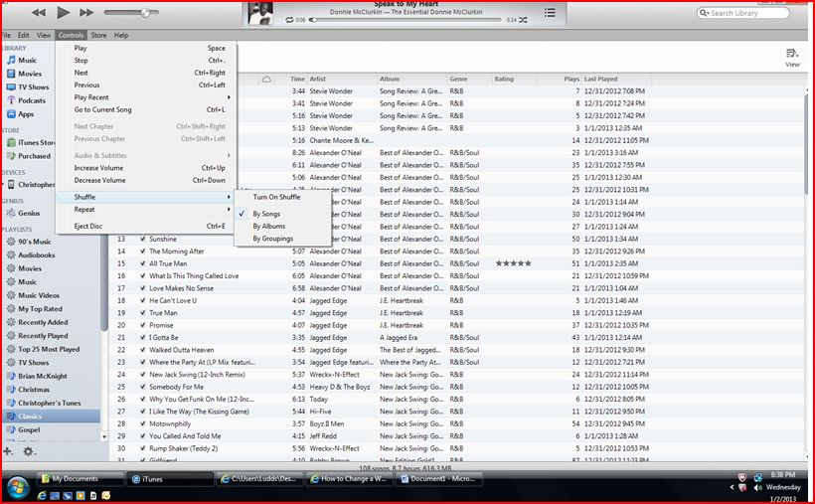This screenshot has width=815, height=504.
Task: Click the rewind previous track button
Action: point(39,13)
